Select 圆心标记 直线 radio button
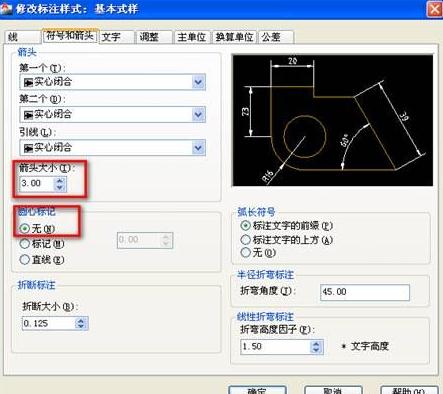Screen dimensions: 443x394 [x=25, y=259]
